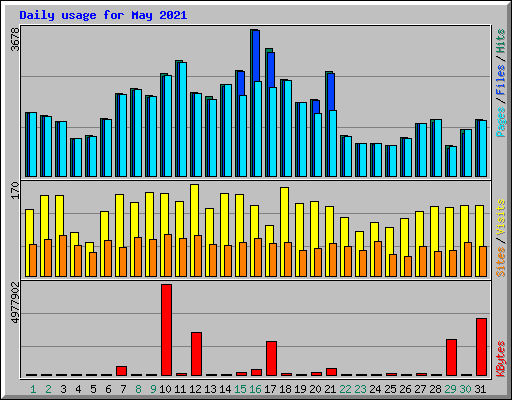Click the x-axis day label 21
This screenshot has height=400, width=512.
(330, 389)
